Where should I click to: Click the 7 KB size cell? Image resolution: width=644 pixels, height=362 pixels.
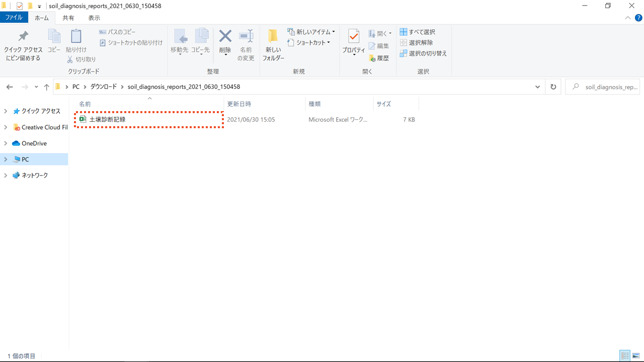[409, 120]
